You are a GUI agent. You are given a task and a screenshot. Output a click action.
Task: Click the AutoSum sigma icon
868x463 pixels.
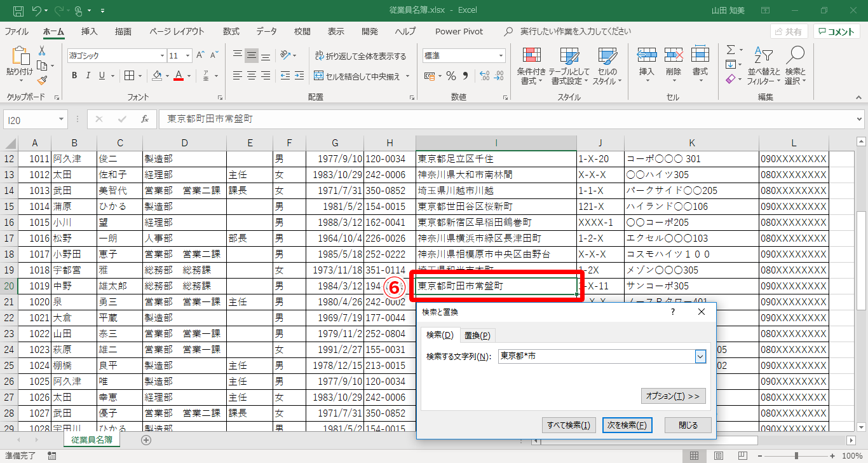(731, 50)
